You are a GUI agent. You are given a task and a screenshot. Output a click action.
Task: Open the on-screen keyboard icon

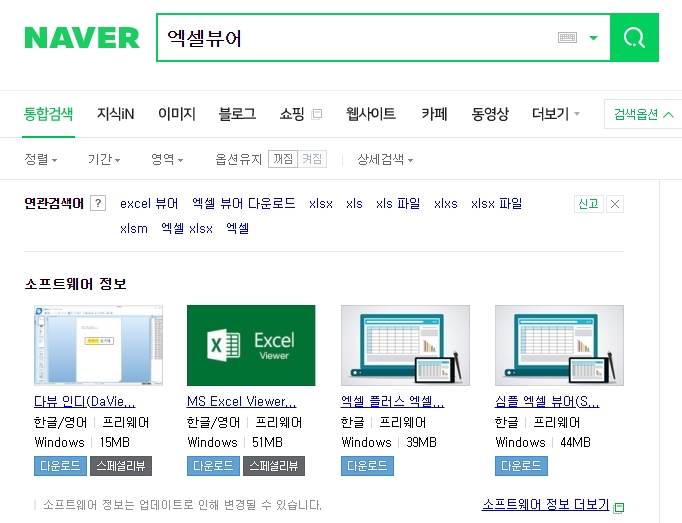[567, 38]
